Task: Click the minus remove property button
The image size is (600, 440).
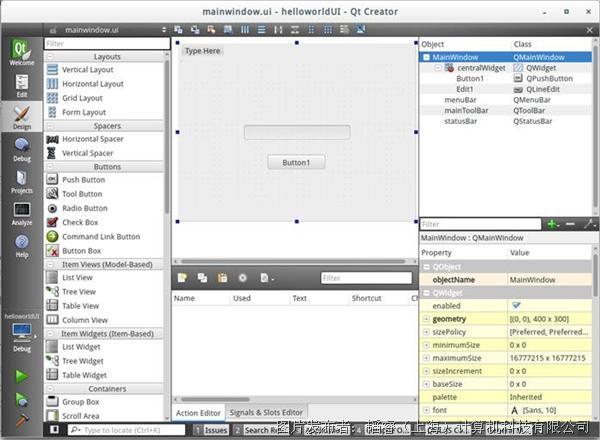Action: (570, 224)
